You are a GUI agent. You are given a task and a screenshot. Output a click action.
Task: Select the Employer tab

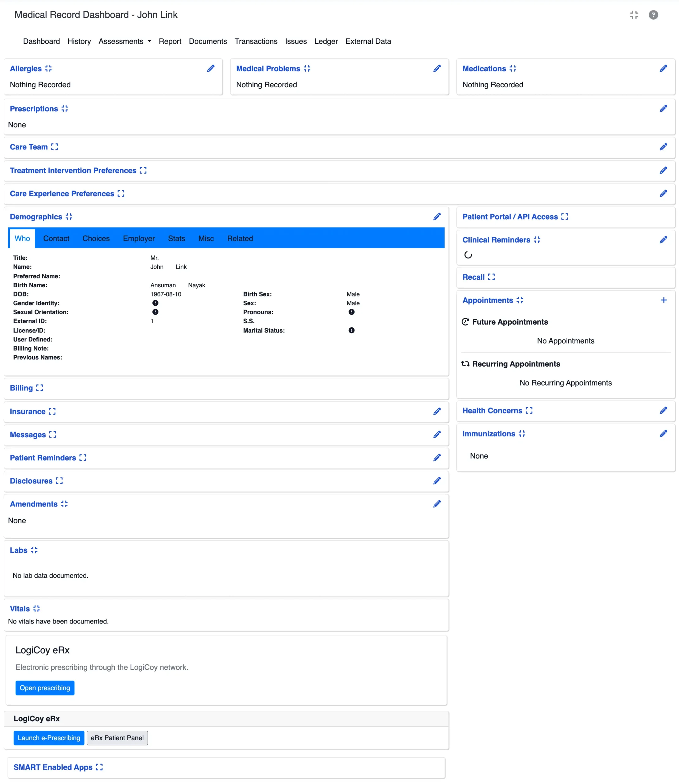click(x=139, y=239)
